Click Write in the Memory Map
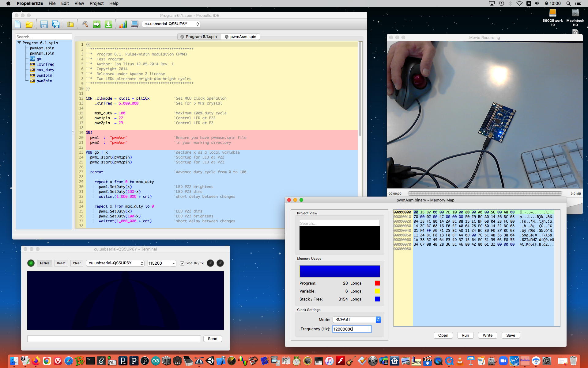Screen dimensions: 588x368 pos(488,335)
